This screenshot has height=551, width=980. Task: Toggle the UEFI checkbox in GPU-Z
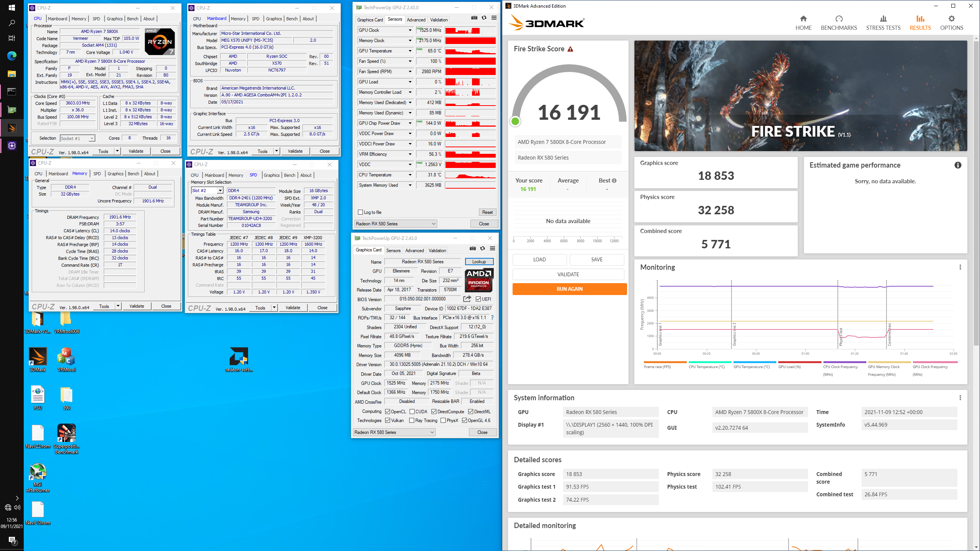tap(478, 299)
